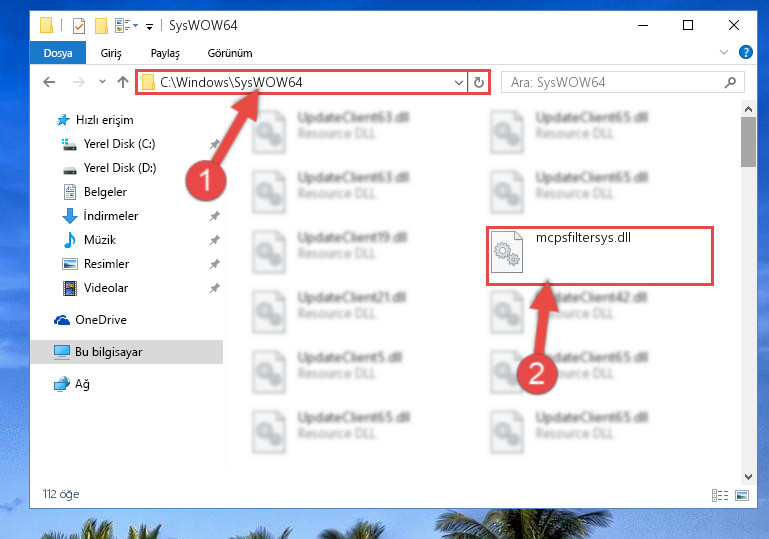Switch to the Giriş ribbon tab
Image resolution: width=769 pixels, height=539 pixels.
coord(111,53)
